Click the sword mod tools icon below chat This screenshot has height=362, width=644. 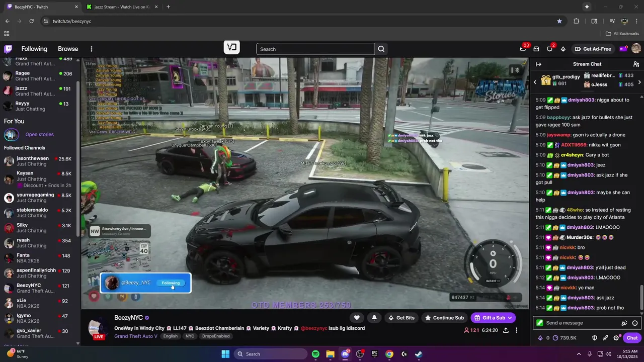605,338
